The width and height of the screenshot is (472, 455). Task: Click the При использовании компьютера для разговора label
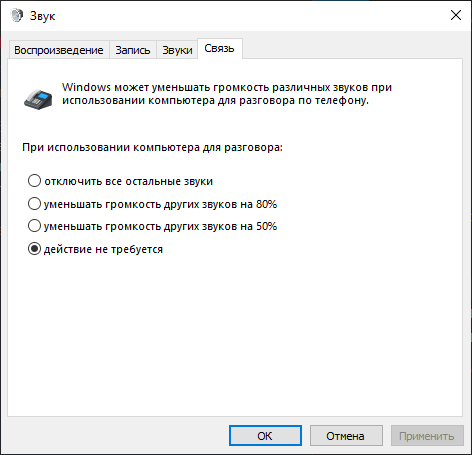[x=152, y=147]
